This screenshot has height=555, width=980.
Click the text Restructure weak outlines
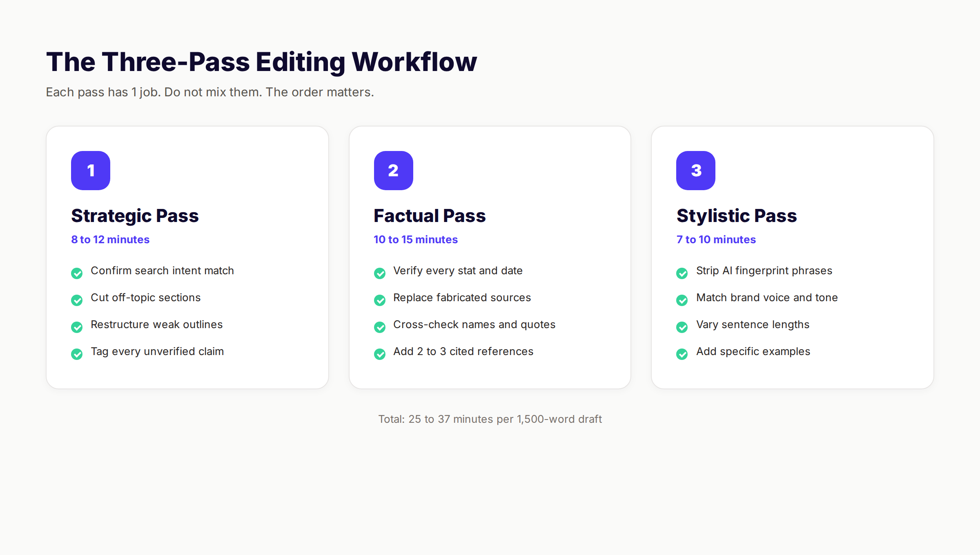157,324
